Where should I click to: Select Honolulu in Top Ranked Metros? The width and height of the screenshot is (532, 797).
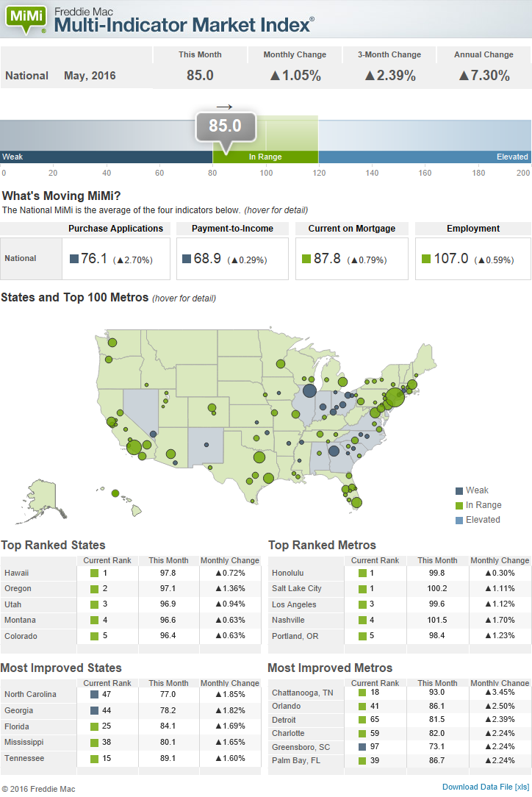tap(288, 573)
